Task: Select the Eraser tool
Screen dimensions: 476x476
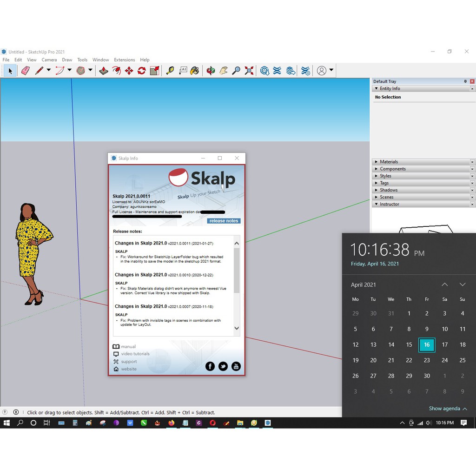Action: [x=26, y=70]
